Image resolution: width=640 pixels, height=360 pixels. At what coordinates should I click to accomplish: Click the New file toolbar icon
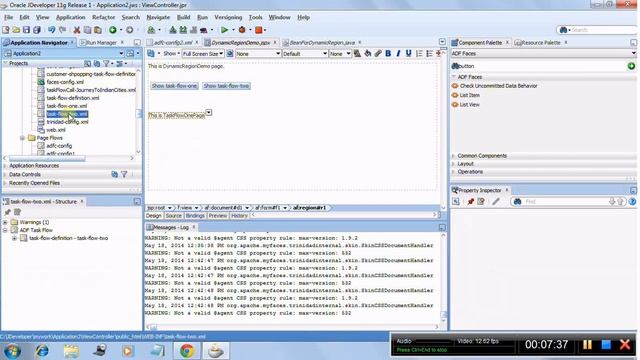[6, 30]
